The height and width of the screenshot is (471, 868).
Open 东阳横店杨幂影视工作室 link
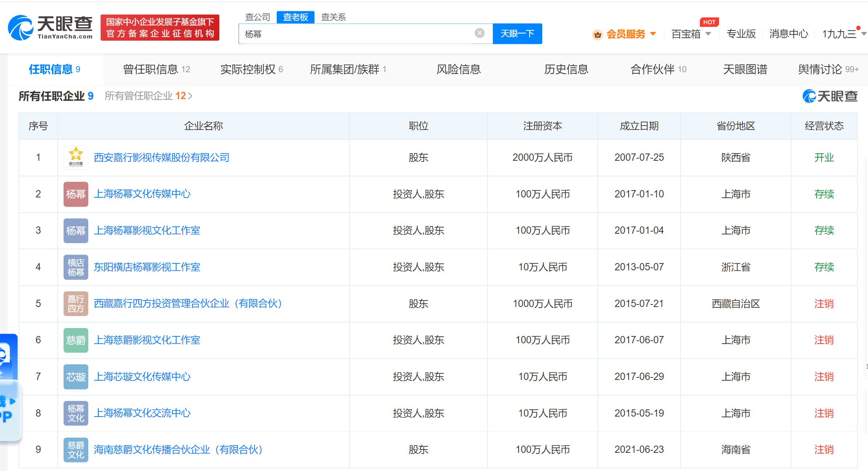click(x=147, y=267)
